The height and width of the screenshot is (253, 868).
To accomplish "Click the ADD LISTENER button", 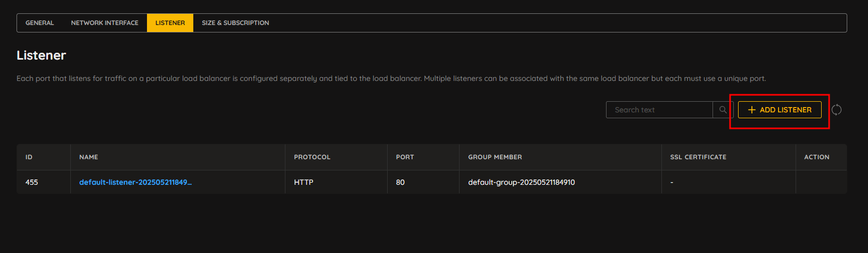I will (x=780, y=110).
